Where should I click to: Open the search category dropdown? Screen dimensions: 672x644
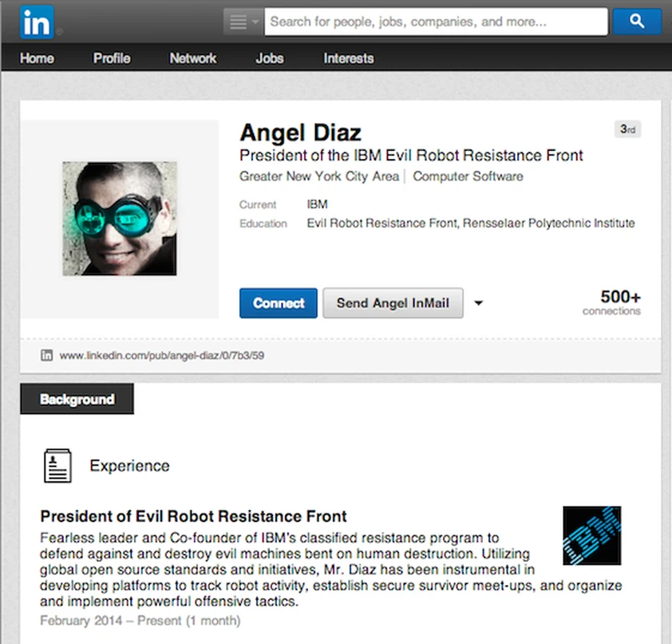point(243,22)
